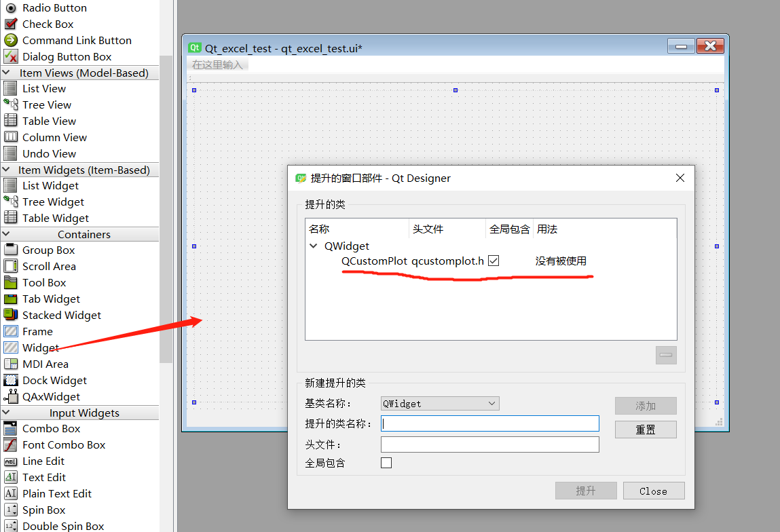The image size is (780, 532).
Task: Select the Scroll Area container icon
Action: coord(10,266)
